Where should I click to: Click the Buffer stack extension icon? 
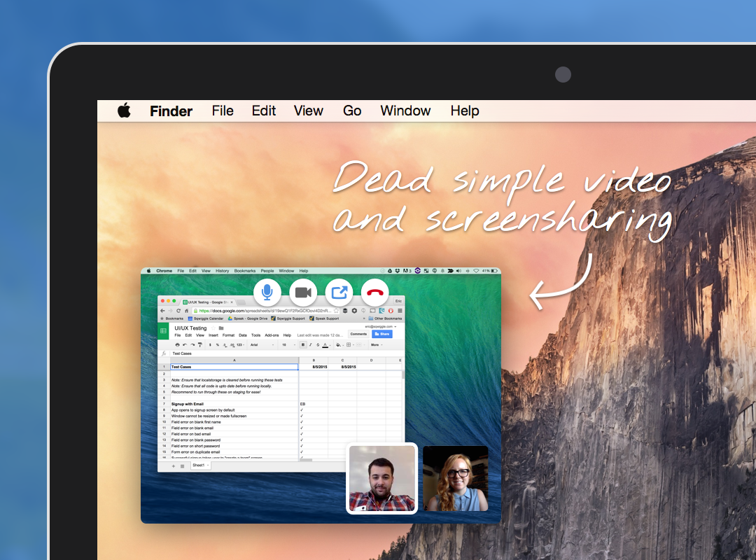(345, 311)
